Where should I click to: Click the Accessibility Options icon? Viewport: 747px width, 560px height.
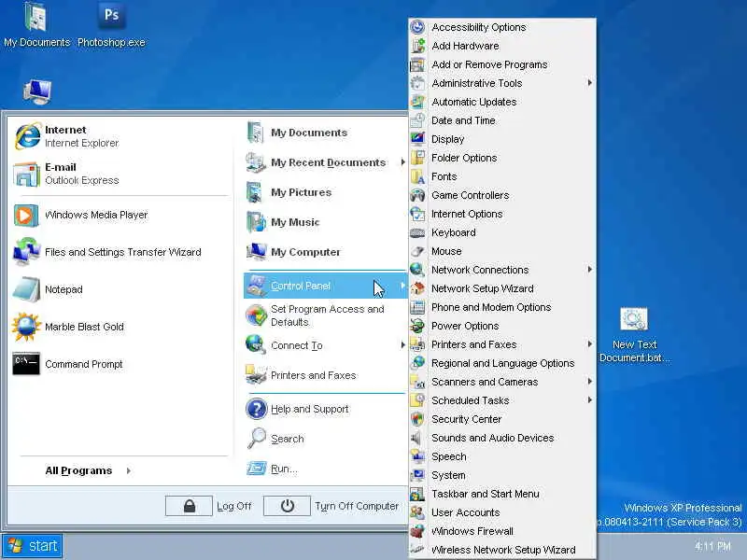[417, 27]
